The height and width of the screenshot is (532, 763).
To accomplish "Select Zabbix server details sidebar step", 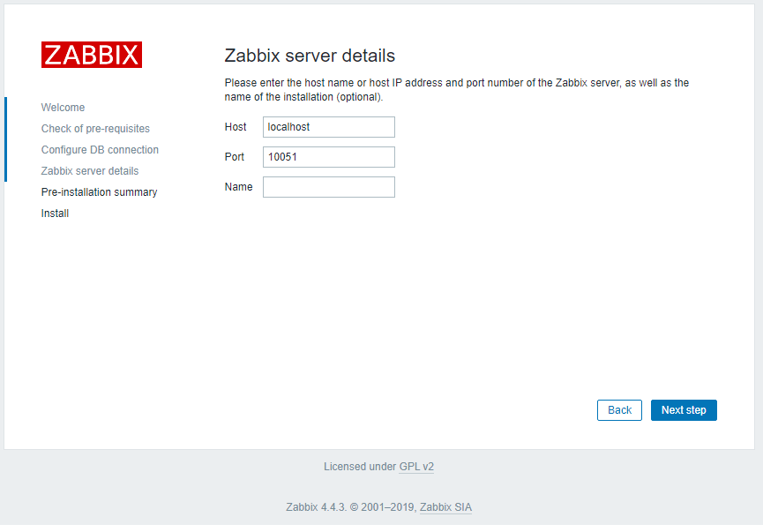I will pos(90,171).
